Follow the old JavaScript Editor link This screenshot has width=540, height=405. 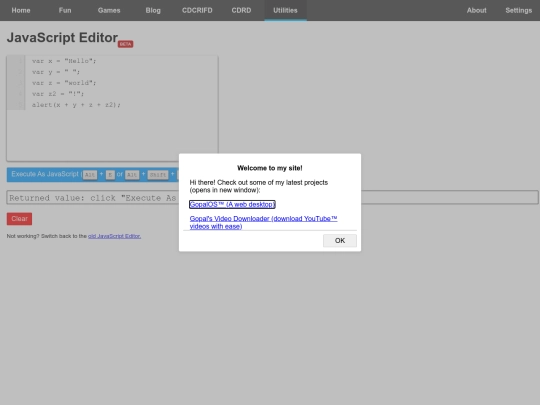click(114, 236)
